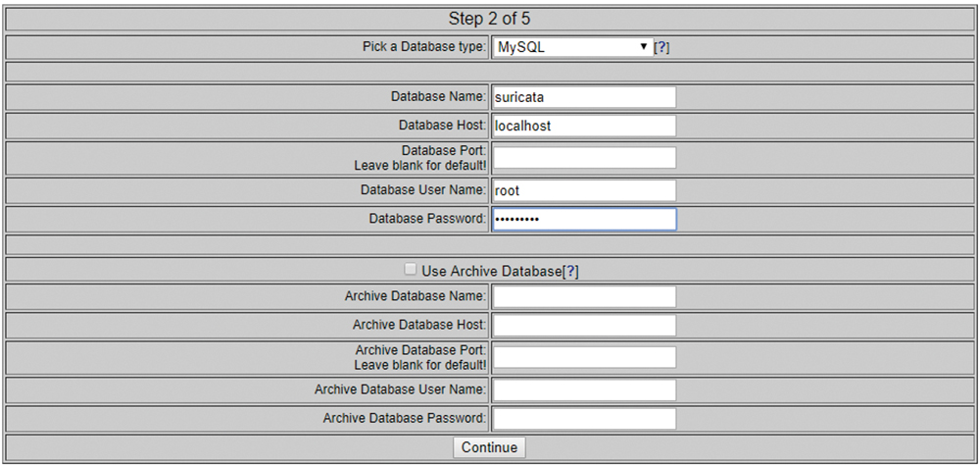Click the Archive Database Password field
This screenshot has width=980, height=465.
pos(584,419)
